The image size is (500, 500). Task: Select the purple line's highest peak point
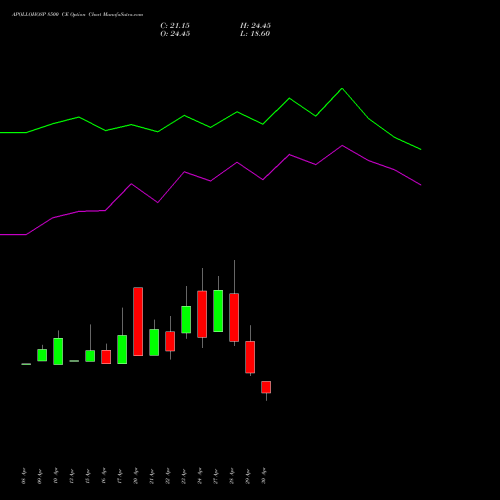click(x=342, y=146)
